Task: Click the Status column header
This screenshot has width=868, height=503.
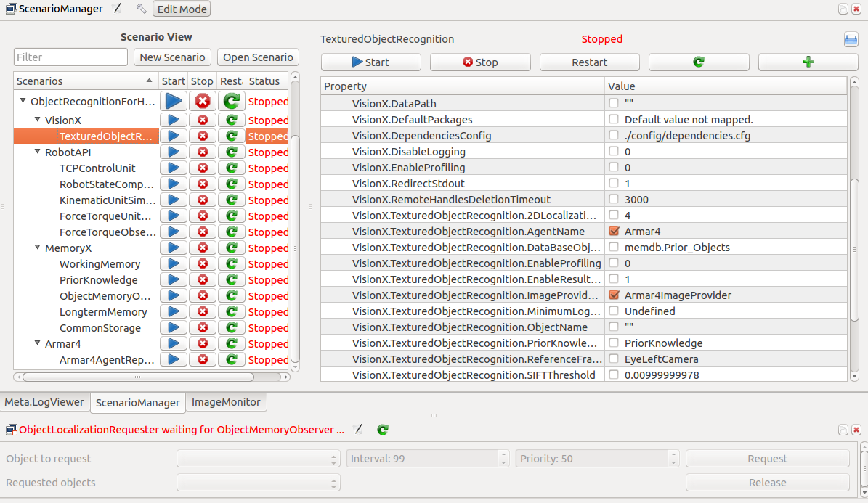Action: point(267,81)
